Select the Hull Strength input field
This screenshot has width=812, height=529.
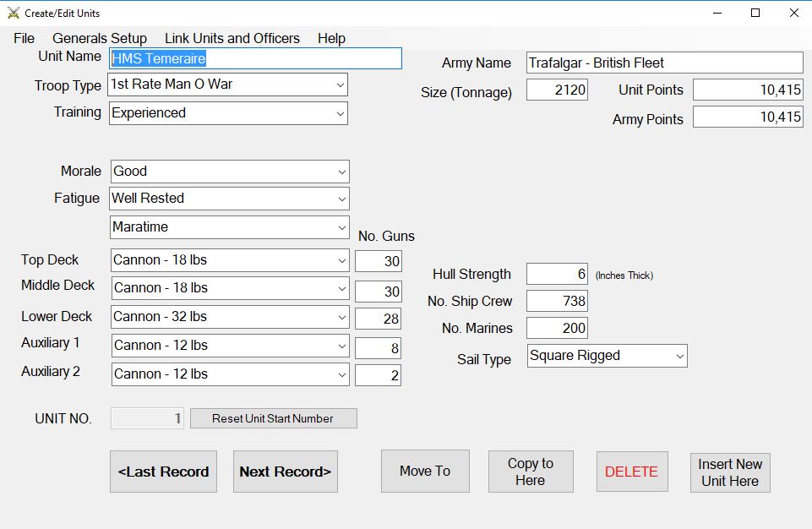pos(557,274)
